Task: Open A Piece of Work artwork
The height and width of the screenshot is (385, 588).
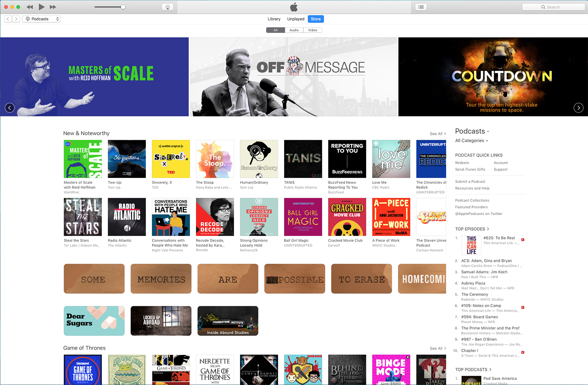Action: 391,217
